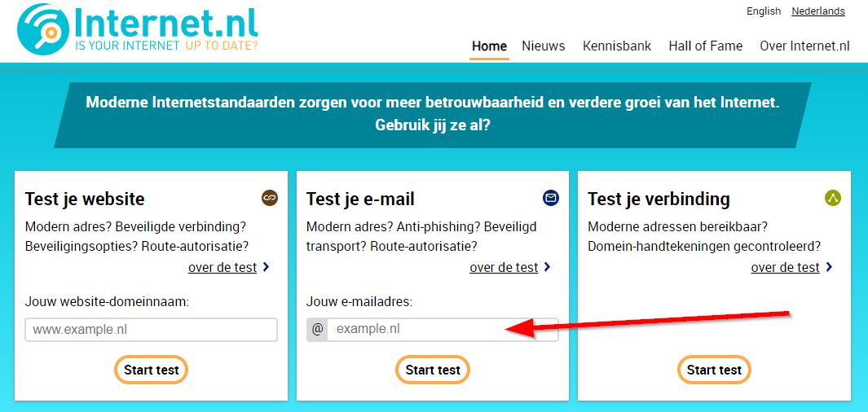
Task: Click the connection test round icon
Action: click(x=832, y=198)
